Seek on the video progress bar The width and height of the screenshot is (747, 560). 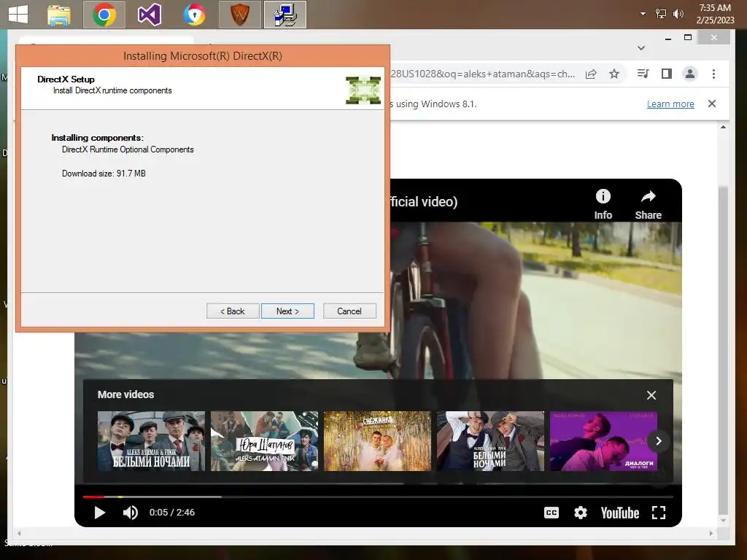(x=378, y=497)
